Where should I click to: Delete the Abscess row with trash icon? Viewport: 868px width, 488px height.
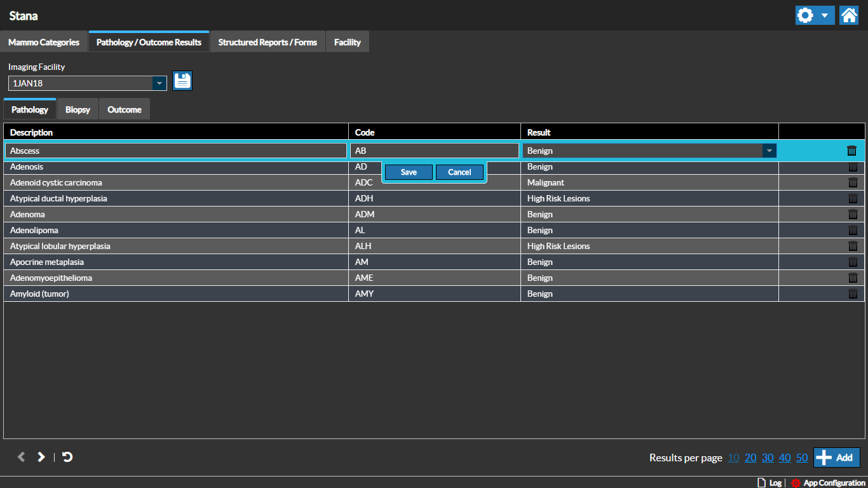point(851,151)
